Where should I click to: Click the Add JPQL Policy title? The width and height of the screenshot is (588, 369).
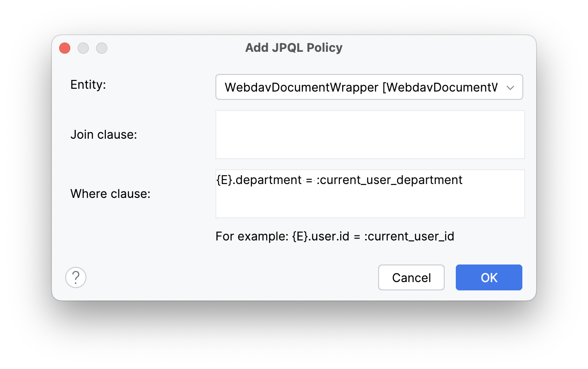(x=294, y=48)
